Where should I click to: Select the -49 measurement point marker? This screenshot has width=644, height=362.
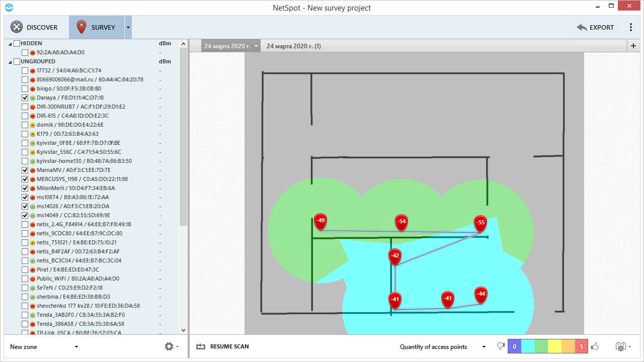click(320, 222)
